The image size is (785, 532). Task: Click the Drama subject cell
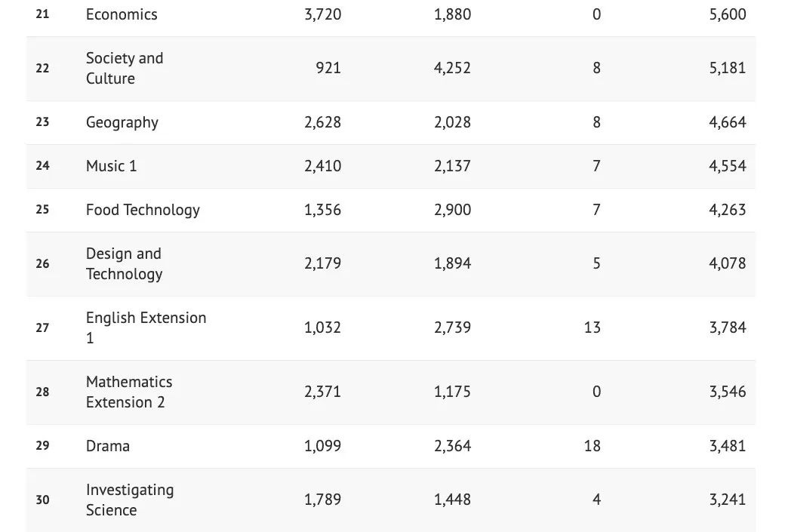pyautogui.click(x=108, y=446)
